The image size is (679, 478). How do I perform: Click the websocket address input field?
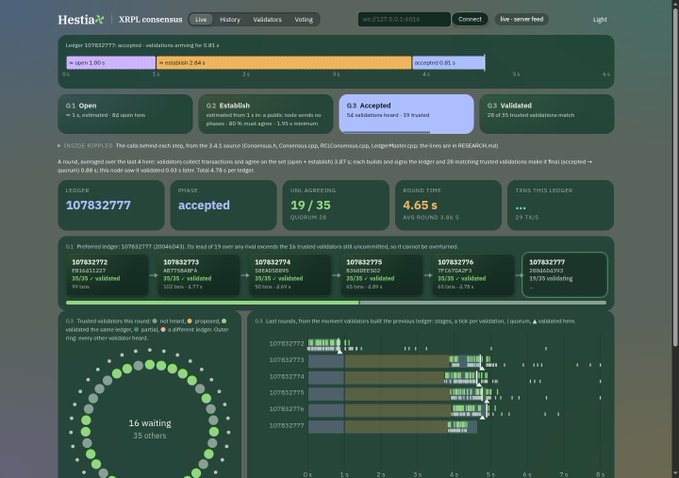tap(404, 19)
